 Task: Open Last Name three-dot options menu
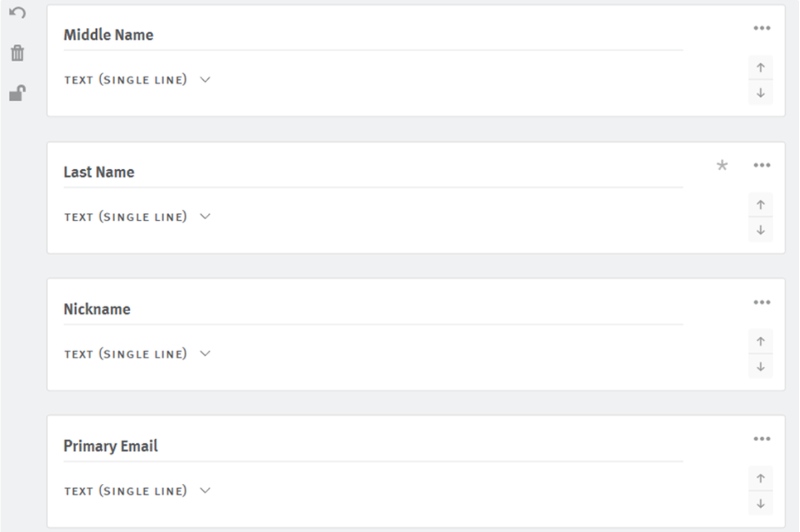761,165
